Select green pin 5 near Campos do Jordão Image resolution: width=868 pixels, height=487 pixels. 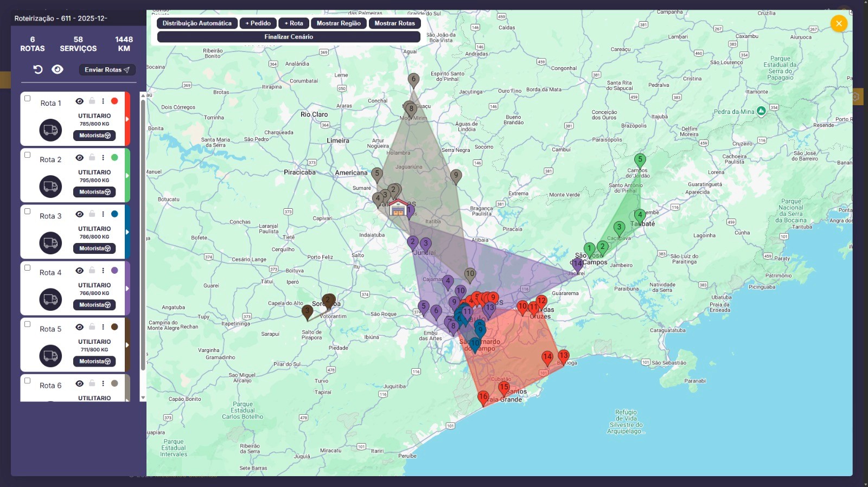pos(640,161)
